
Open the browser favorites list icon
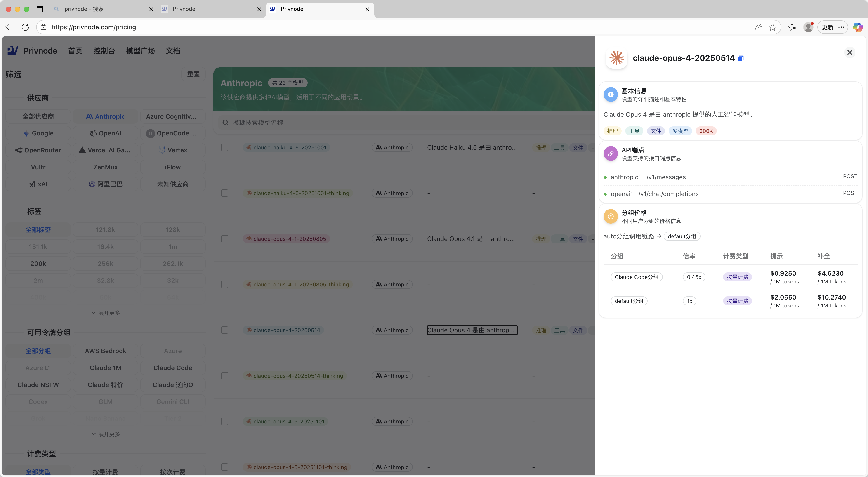(792, 27)
